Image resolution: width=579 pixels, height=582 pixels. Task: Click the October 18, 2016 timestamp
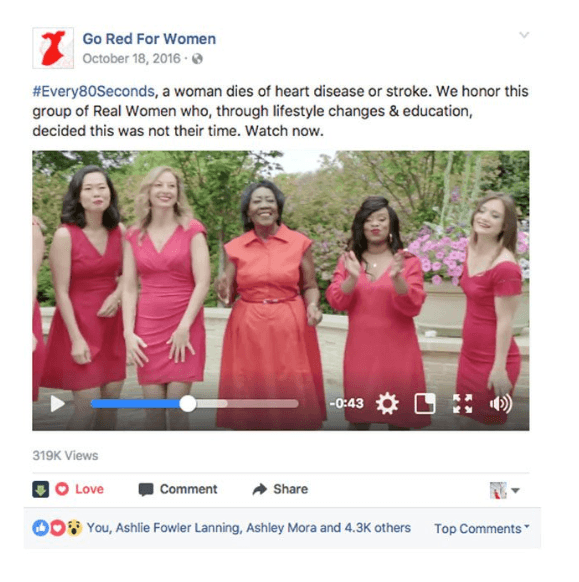(131, 59)
